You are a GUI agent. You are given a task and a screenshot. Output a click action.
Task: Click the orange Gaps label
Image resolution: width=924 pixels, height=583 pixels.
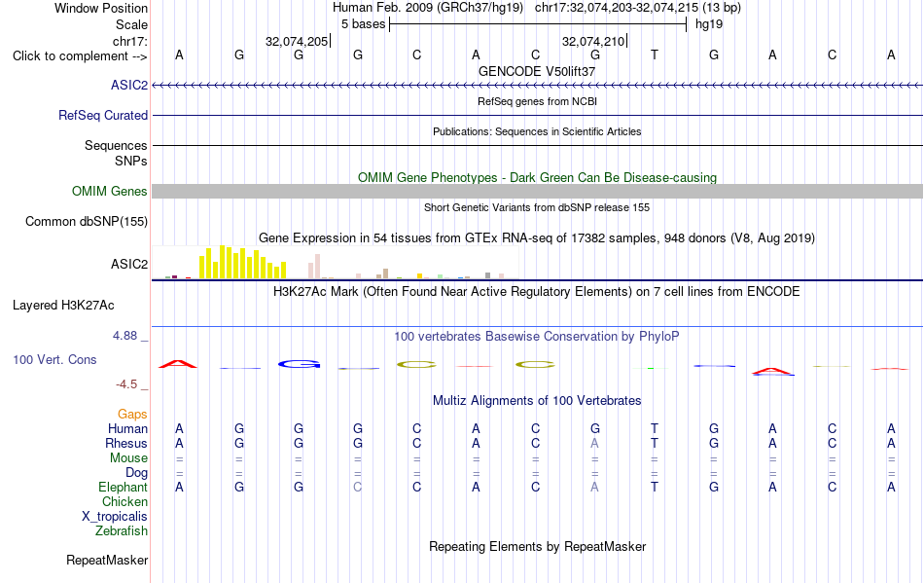[132, 415]
